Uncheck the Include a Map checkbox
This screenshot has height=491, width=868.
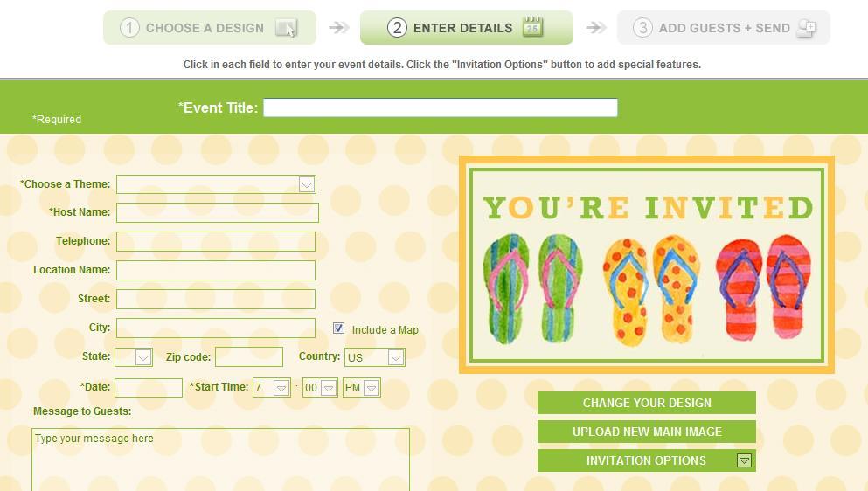[x=339, y=328]
